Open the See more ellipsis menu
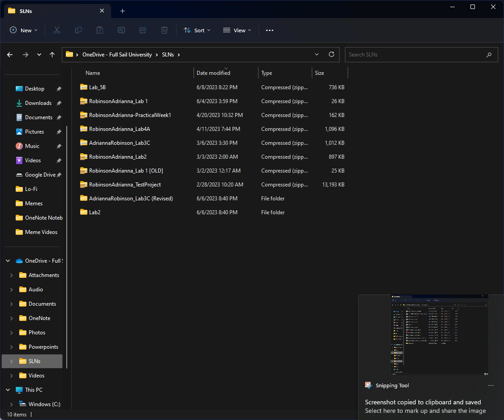Screen dimensions: 504x420 click(x=270, y=30)
